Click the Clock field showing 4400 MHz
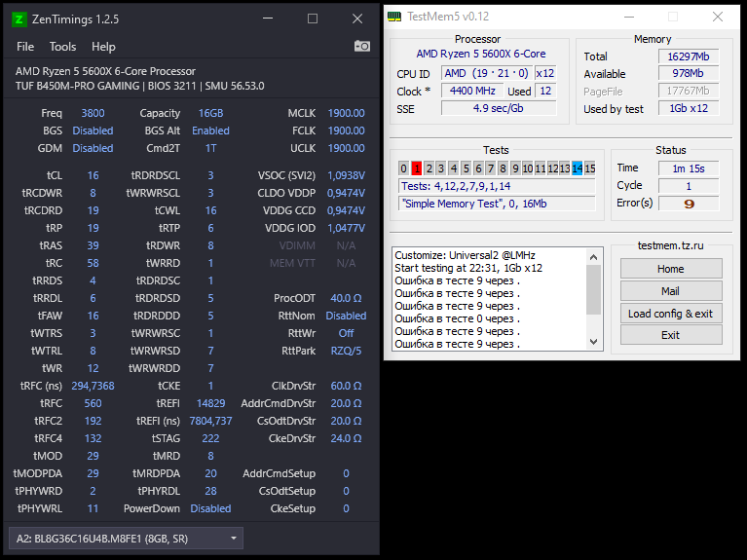 point(472,91)
